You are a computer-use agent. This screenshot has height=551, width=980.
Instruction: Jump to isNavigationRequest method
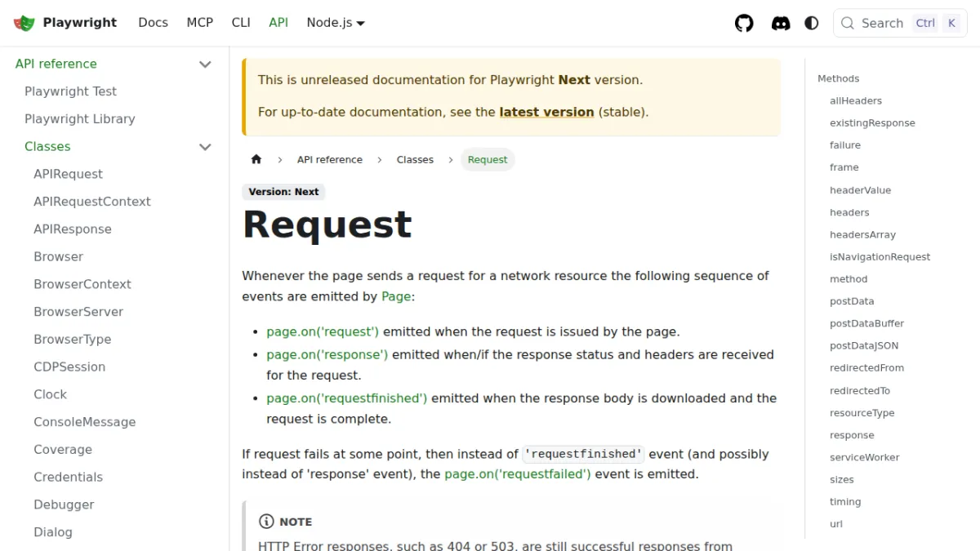880,256
